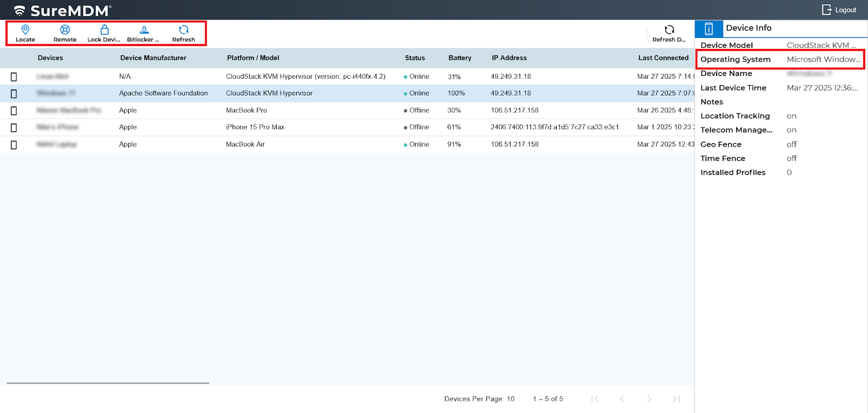Click the Logout icon in header

pyautogui.click(x=826, y=10)
